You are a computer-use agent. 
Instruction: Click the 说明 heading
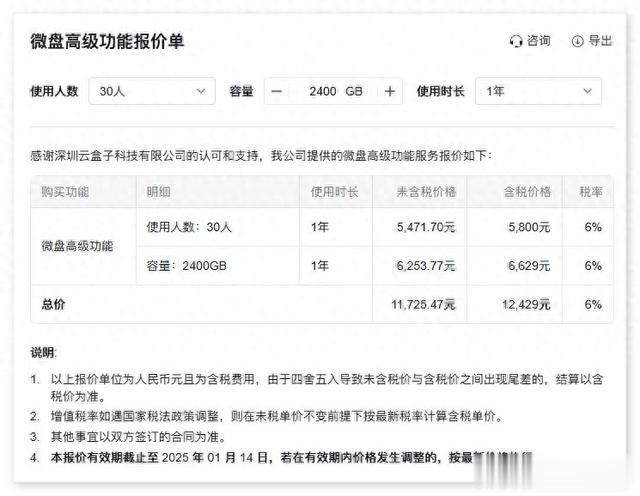[x=43, y=353]
